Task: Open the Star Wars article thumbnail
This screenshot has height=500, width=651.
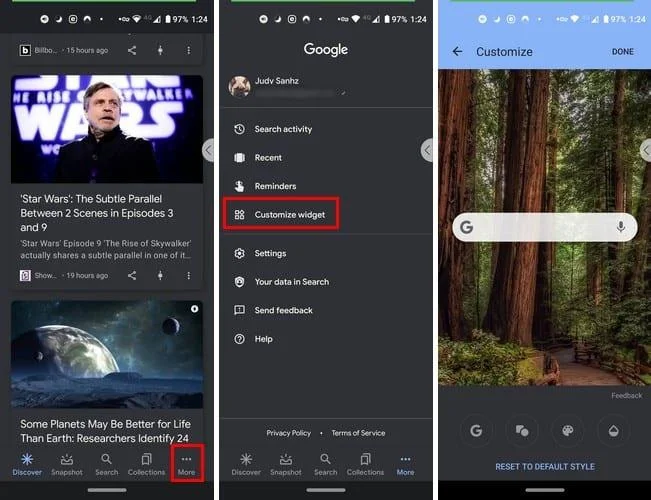Action: (x=107, y=129)
